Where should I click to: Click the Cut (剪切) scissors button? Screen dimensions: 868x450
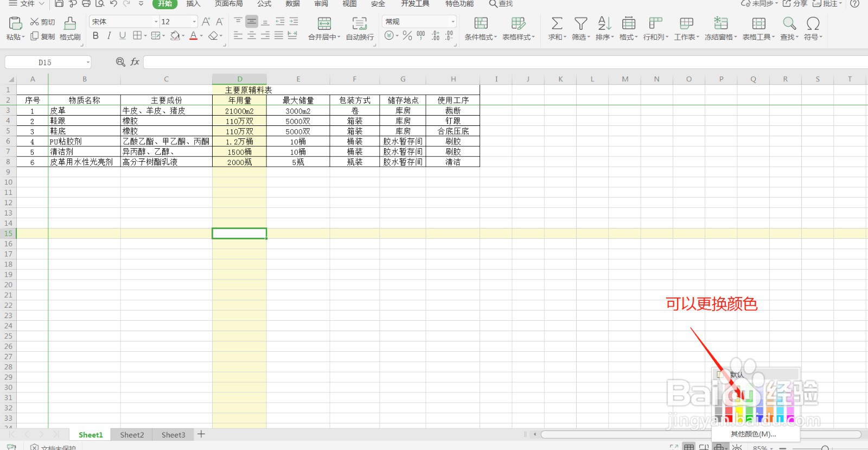point(42,22)
